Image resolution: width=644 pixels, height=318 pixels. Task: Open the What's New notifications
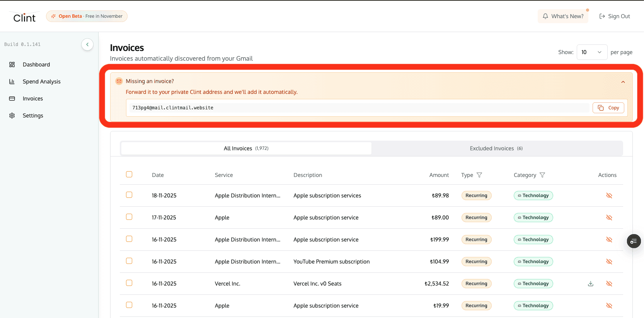563,16
